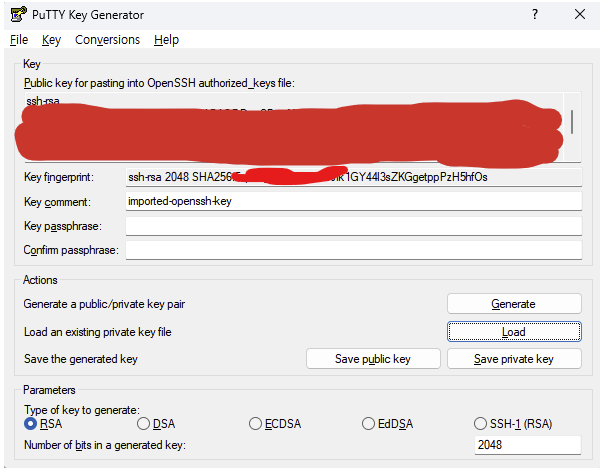Click the Confirm passphrase field

(354, 250)
